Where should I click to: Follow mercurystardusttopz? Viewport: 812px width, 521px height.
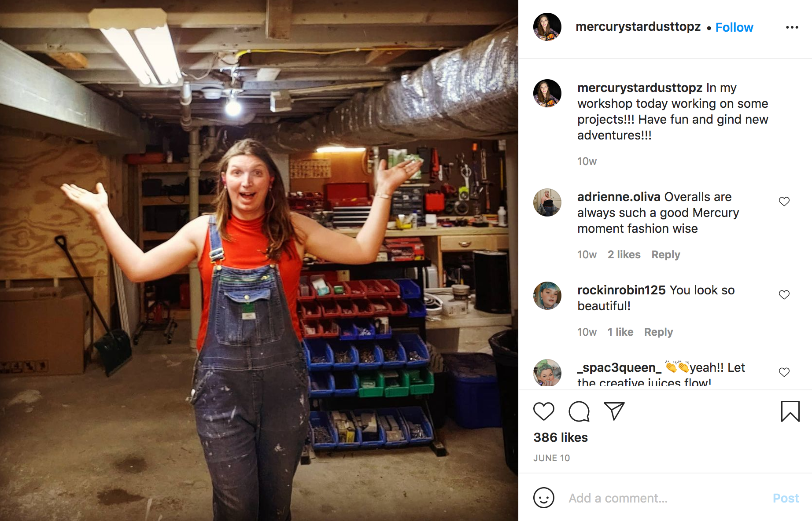[x=734, y=27]
